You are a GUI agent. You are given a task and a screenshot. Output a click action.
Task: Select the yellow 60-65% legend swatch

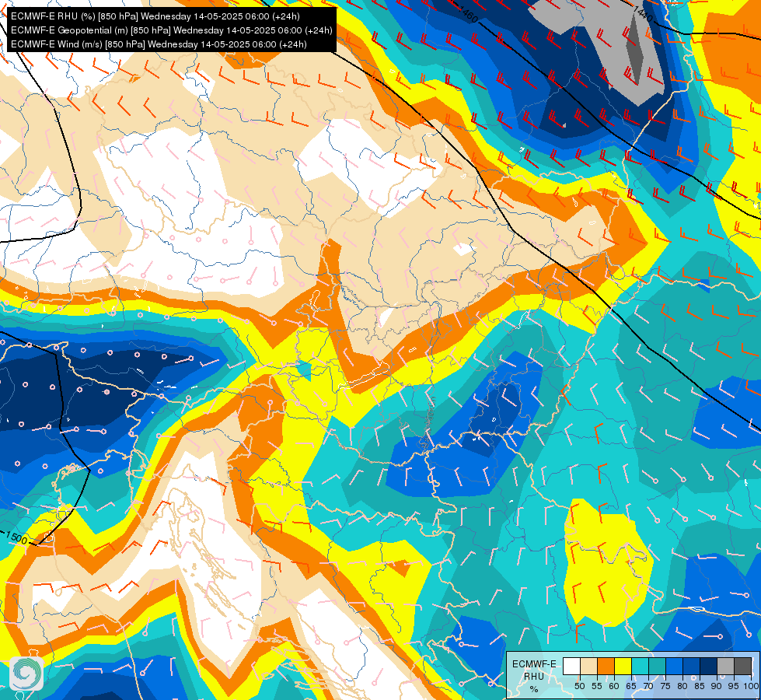(x=623, y=666)
